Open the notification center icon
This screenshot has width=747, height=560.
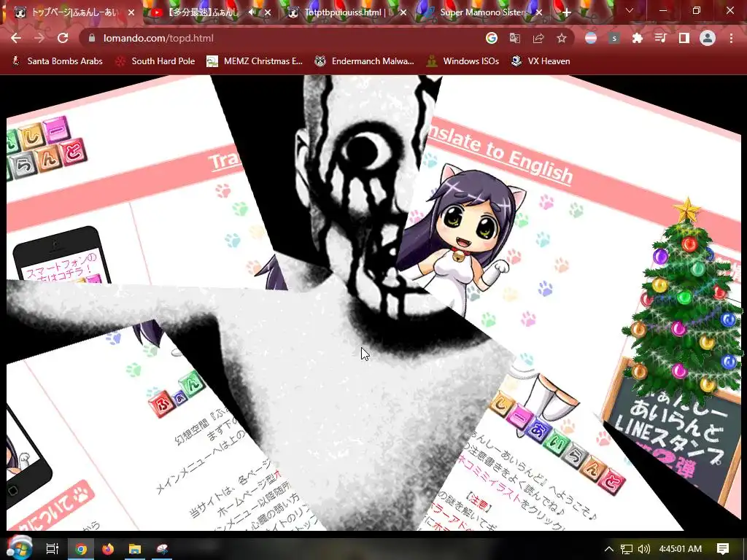pyautogui.click(x=723, y=549)
